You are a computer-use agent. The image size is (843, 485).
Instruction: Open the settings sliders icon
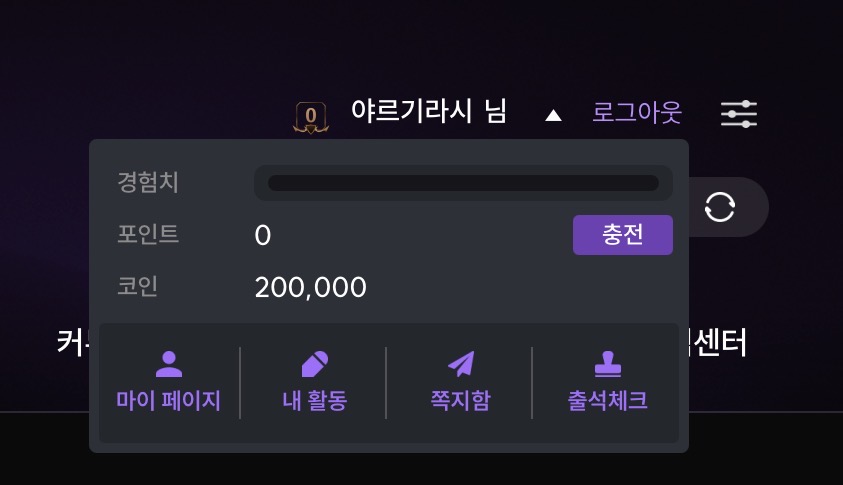tap(739, 113)
